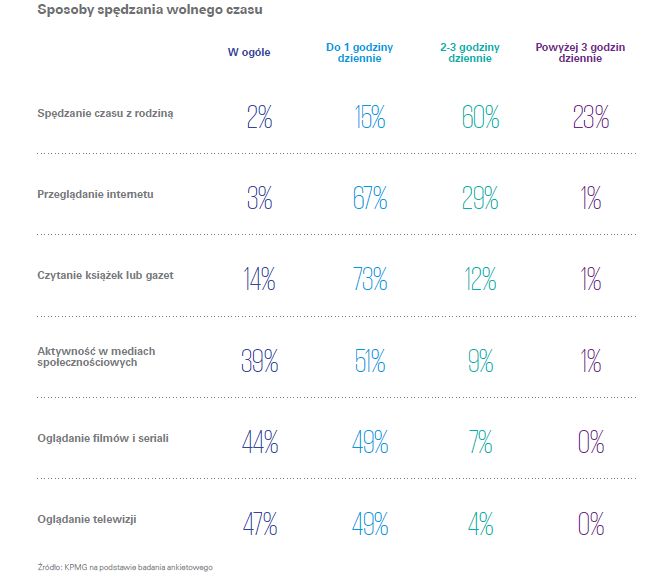Screen dimensions: 647x580
Task: Click the 23% value for family time
Action: point(591,118)
